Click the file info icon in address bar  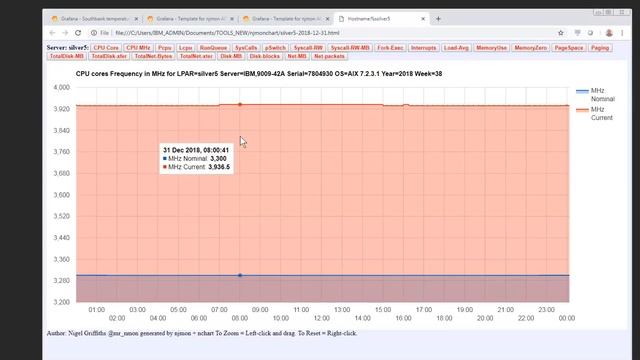click(94, 33)
